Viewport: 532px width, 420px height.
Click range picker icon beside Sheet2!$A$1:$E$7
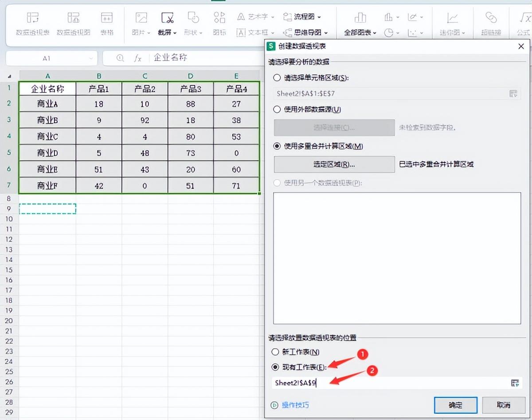click(513, 93)
